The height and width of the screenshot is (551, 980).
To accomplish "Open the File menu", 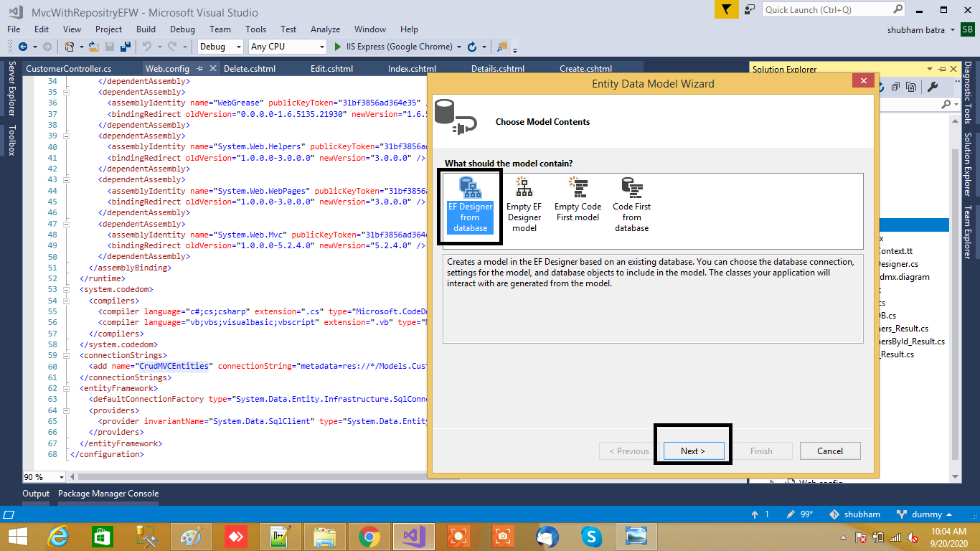I will [14, 29].
